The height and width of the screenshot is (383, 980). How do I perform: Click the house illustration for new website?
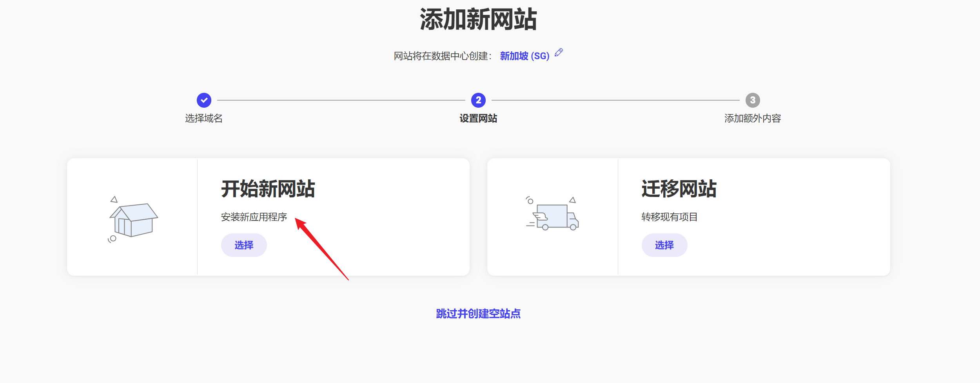click(133, 219)
